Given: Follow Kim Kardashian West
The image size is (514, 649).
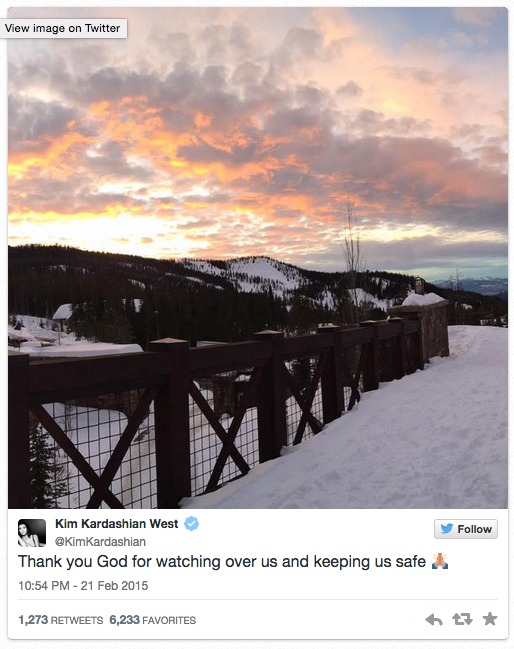Looking at the screenshot, I should [466, 529].
